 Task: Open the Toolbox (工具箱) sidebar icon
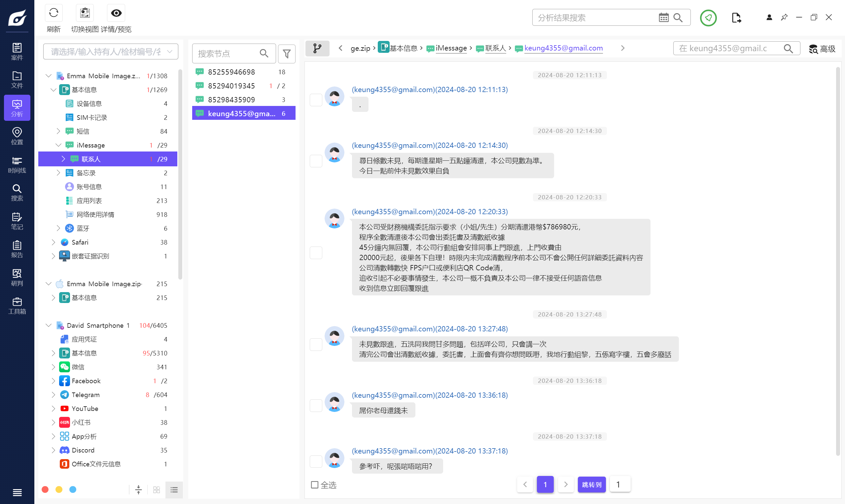[17, 306]
